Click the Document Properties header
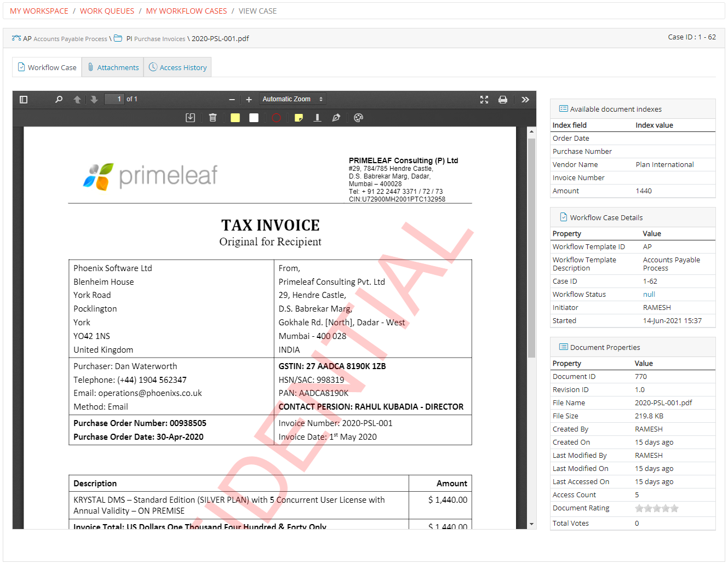 click(x=633, y=347)
